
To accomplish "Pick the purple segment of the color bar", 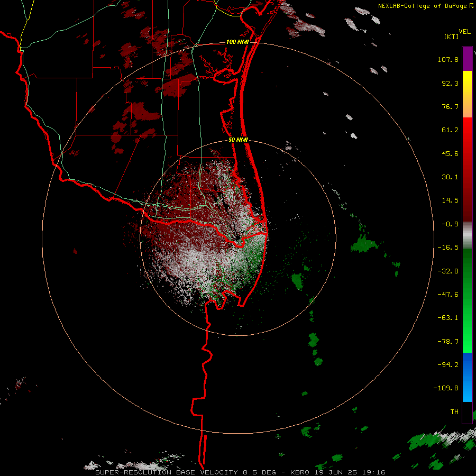I will tap(467, 59).
